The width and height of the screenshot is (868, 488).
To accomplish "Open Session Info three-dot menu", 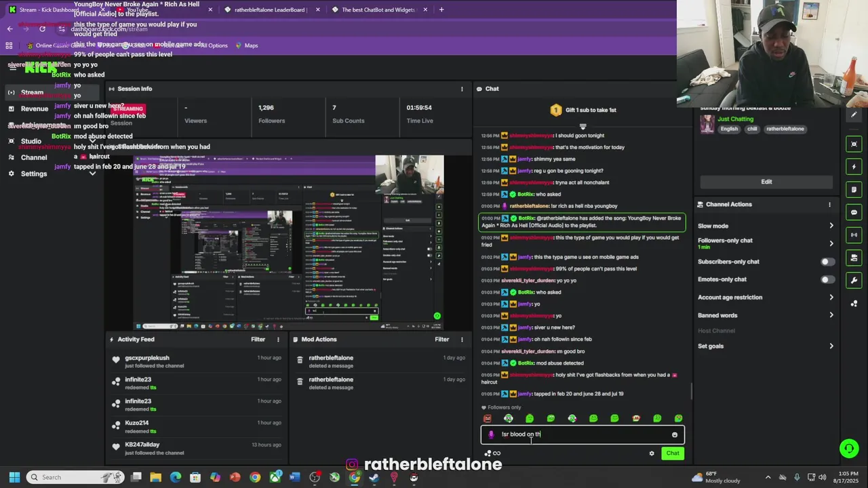I will pos(462,89).
